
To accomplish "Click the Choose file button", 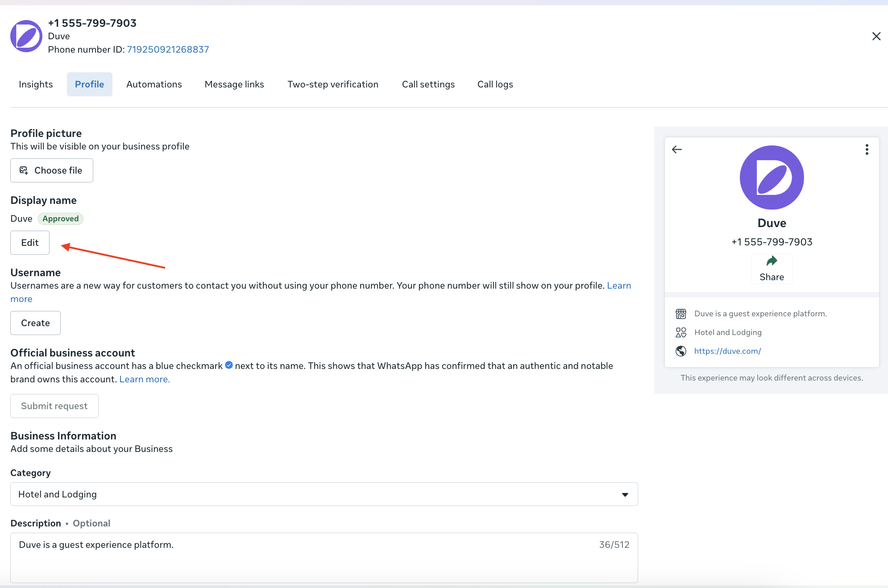I will click(x=52, y=170).
